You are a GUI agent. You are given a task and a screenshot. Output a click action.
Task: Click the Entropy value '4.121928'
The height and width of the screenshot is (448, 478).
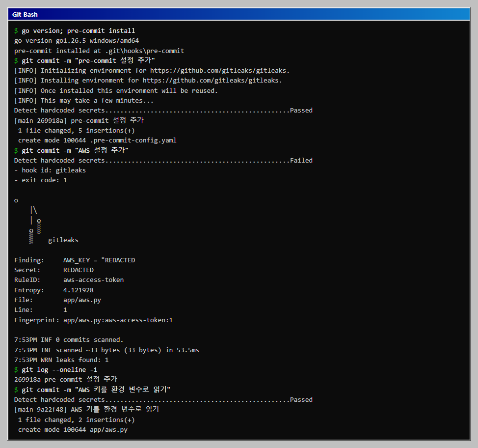tap(79, 290)
